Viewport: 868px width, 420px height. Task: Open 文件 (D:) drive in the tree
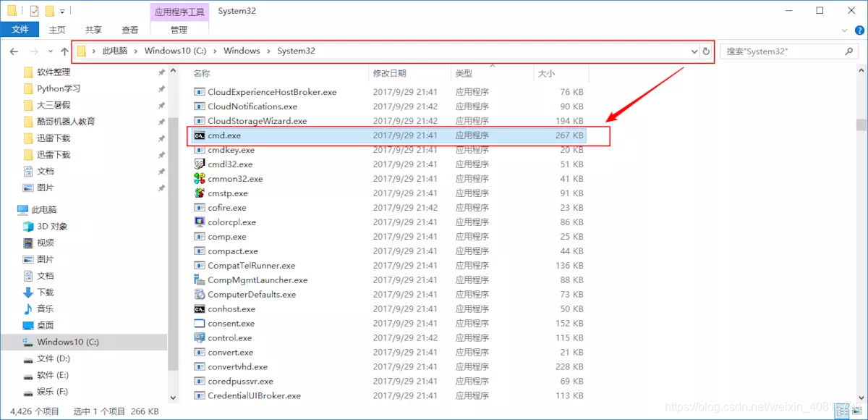click(x=54, y=358)
